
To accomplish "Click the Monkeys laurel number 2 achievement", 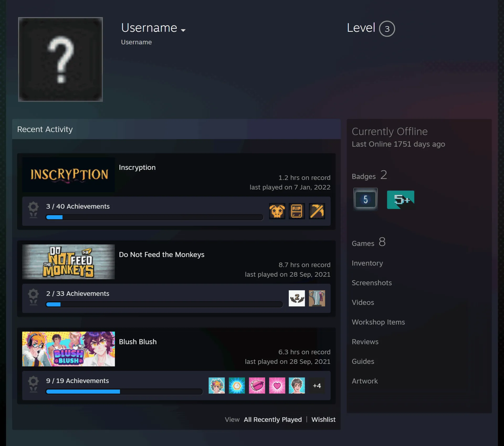I will (297, 298).
